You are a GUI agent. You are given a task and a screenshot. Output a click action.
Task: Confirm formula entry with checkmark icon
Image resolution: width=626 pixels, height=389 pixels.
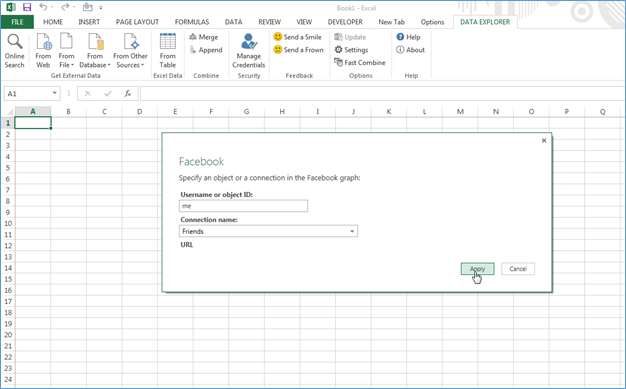[x=107, y=93]
